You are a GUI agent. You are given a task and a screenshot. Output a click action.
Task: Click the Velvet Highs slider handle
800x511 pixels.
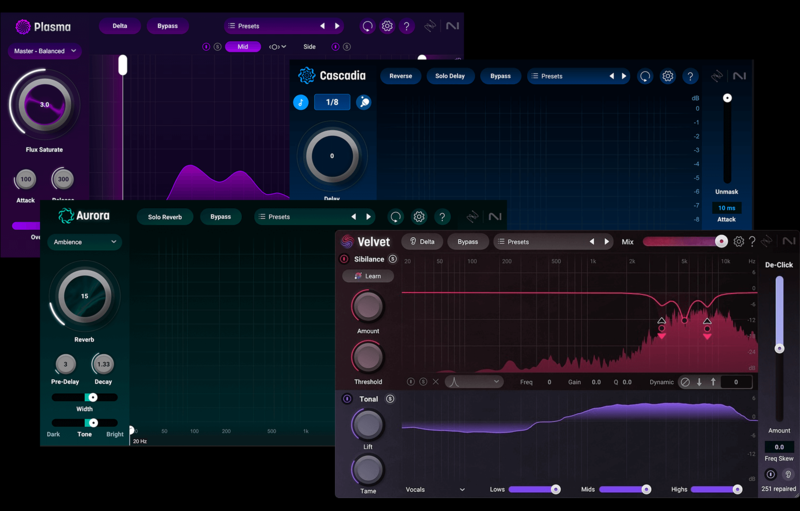click(737, 490)
